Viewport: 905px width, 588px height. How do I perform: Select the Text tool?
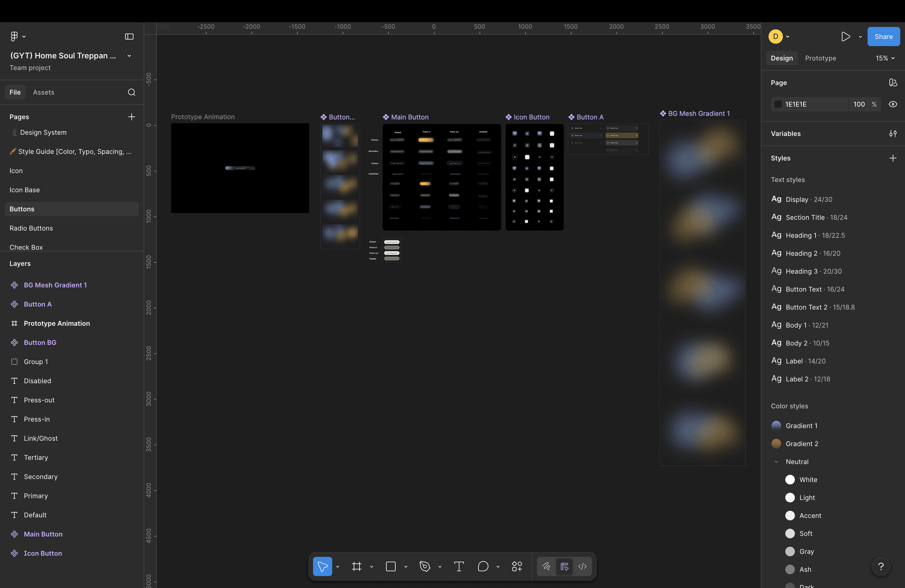[459, 566]
